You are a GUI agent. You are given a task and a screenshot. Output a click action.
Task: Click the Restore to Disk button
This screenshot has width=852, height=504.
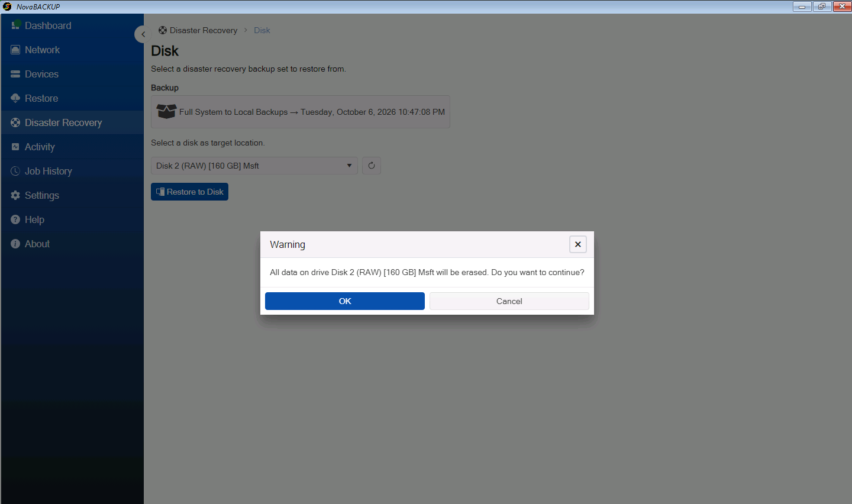pos(189,192)
